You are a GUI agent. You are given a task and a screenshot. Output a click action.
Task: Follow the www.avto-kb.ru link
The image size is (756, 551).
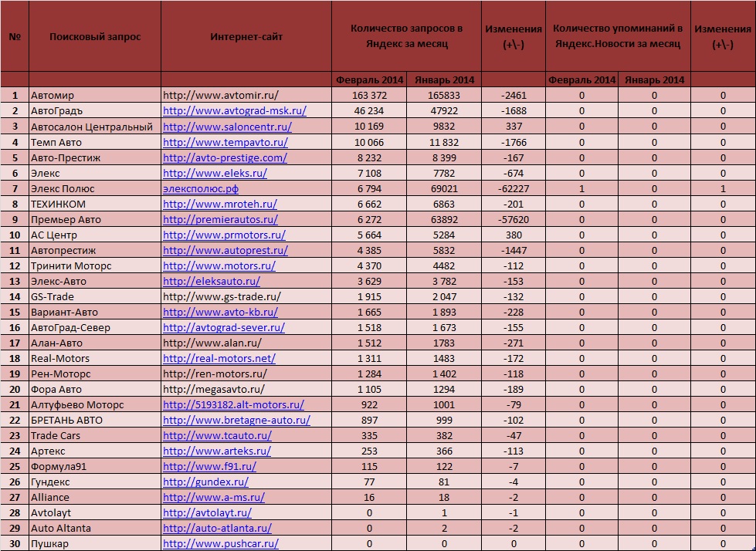(220, 312)
